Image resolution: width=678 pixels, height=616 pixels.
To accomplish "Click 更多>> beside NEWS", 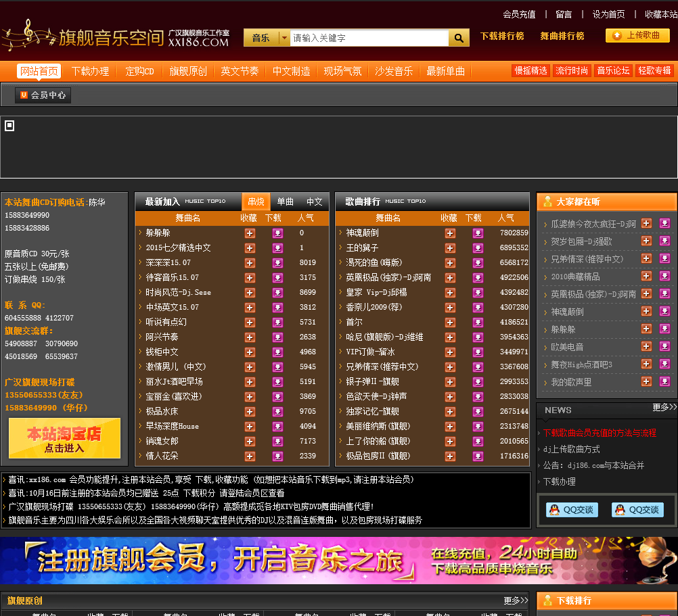I will (664, 407).
